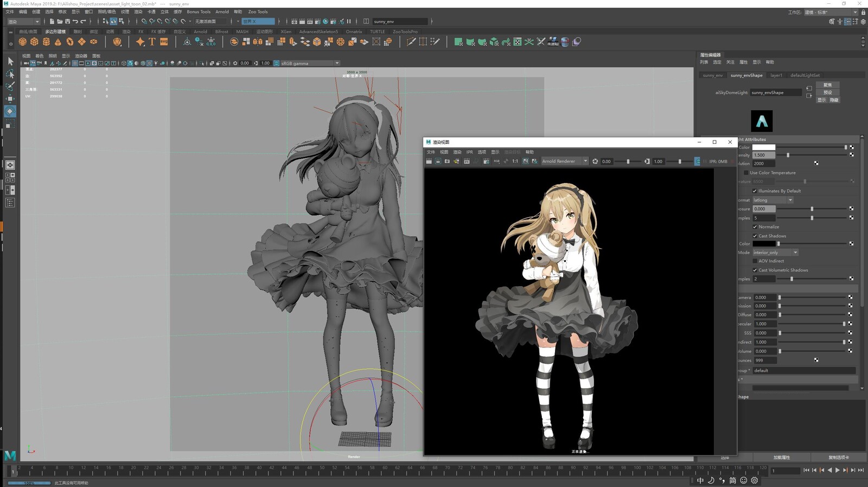
Task: Uncheck Cast Shadows checkbox
Action: 755,236
